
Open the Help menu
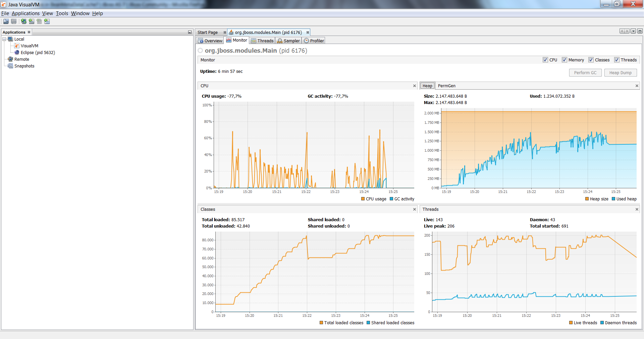(x=98, y=13)
